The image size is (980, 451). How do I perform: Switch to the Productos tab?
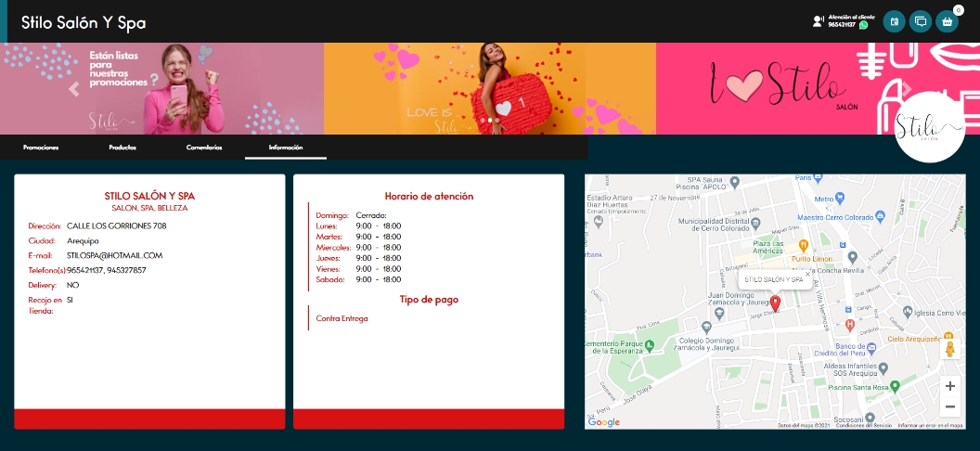pyautogui.click(x=122, y=148)
